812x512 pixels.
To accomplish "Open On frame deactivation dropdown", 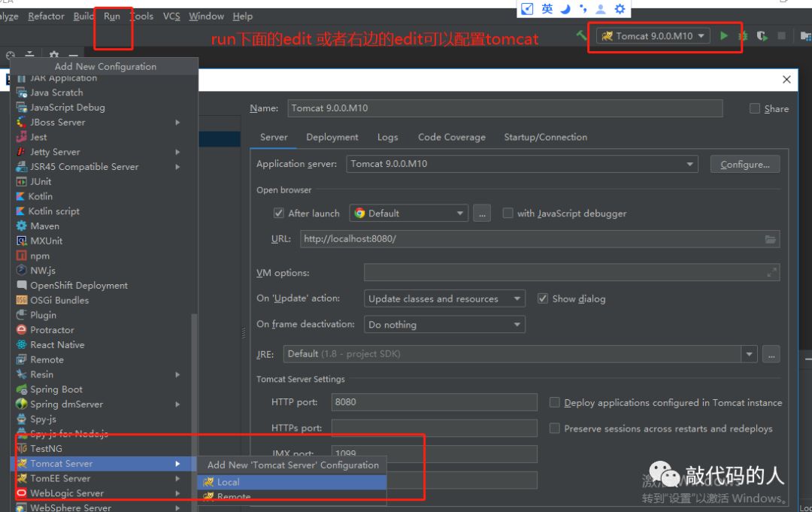I will (x=444, y=325).
